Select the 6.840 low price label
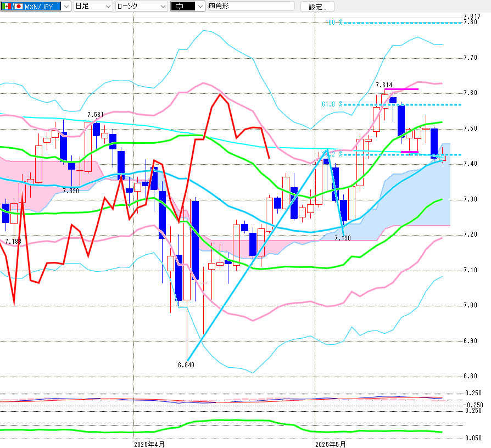491x448 pixels. coord(186,365)
